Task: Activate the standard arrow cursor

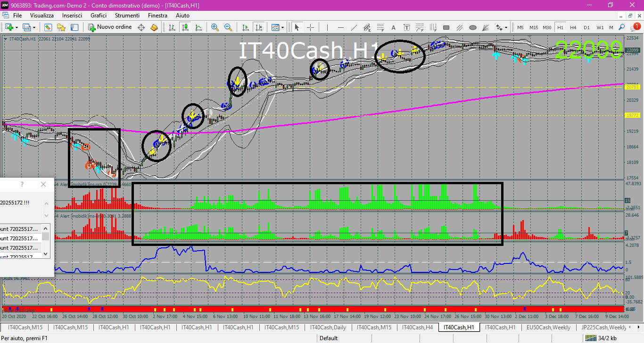Action: 297,27
